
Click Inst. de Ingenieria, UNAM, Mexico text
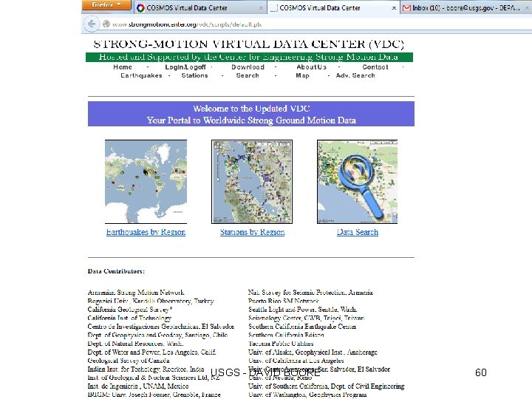pos(138,386)
